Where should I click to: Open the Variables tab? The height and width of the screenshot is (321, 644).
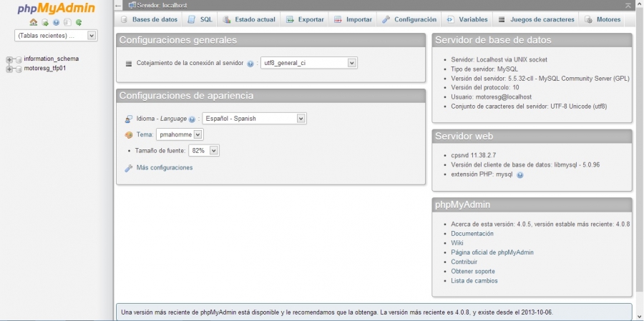pyautogui.click(x=467, y=19)
